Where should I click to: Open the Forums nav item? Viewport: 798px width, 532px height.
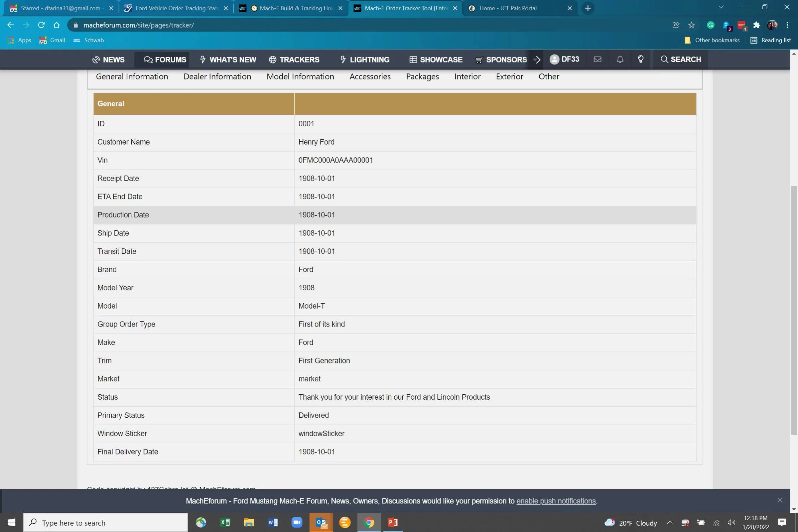coord(165,60)
